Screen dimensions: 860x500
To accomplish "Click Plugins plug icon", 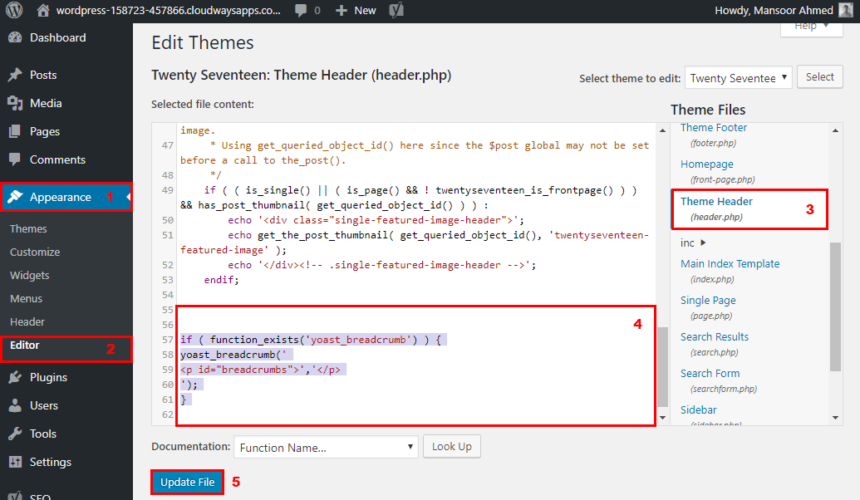I will 15,377.
